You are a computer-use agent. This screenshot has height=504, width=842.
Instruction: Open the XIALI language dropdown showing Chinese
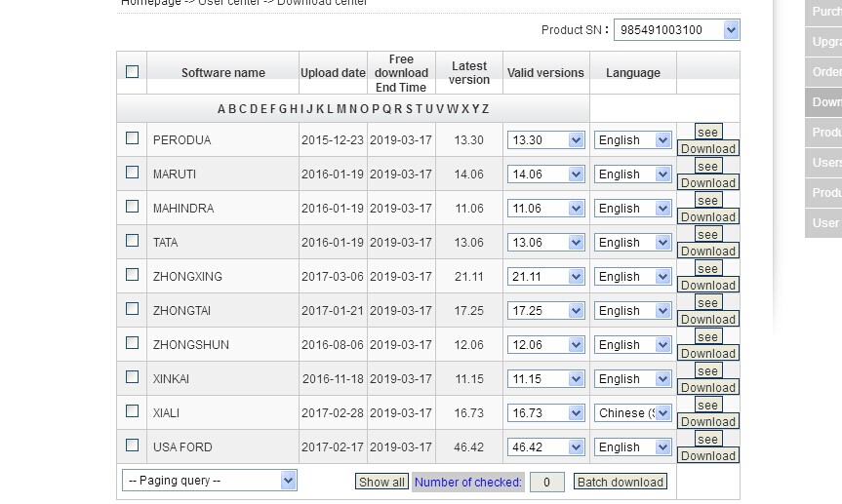[632, 412]
